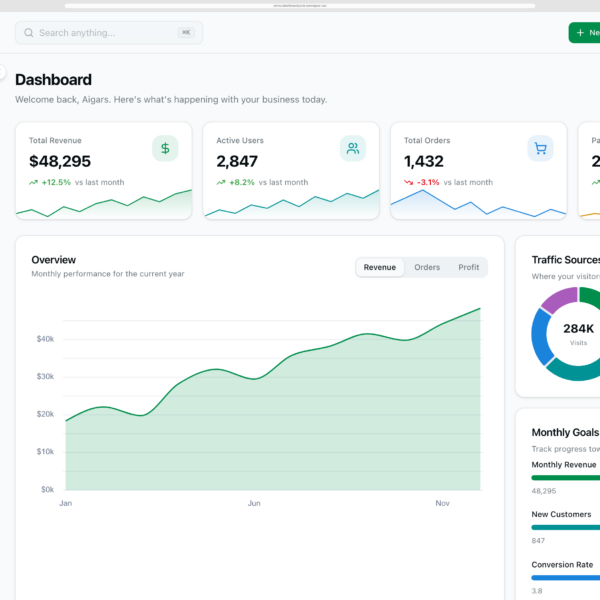Click the Traffic Sources heading

coord(566,260)
